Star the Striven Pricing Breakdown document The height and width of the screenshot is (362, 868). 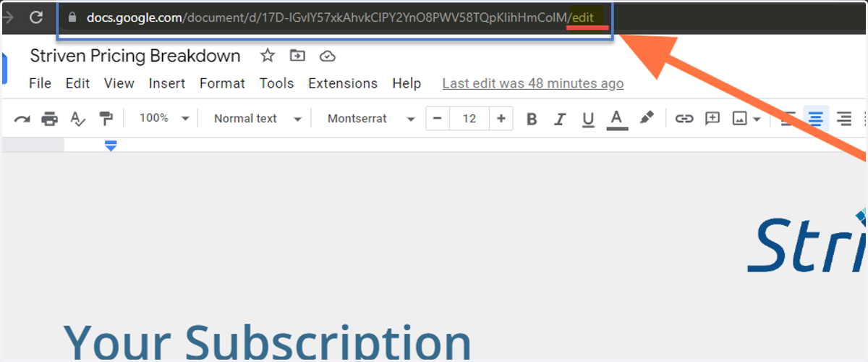(x=268, y=56)
